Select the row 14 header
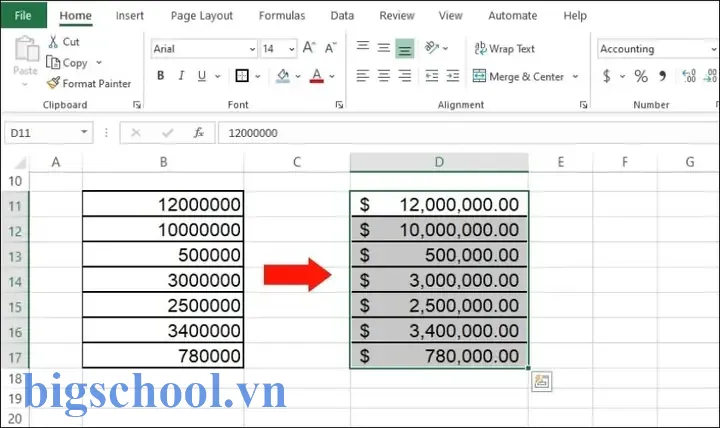The width and height of the screenshot is (720, 428). click(15, 281)
